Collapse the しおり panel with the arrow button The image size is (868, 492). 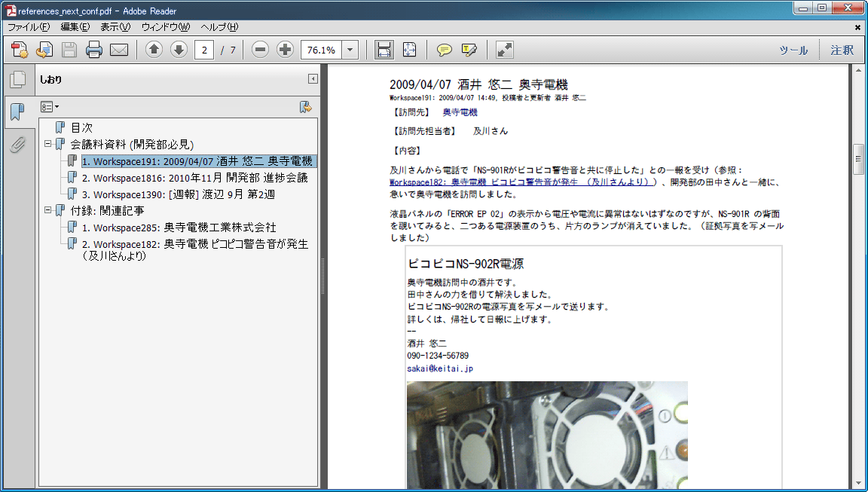point(313,79)
